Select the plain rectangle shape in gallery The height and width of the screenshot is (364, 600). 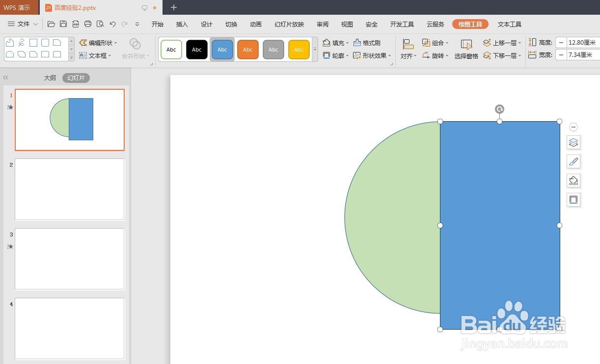click(x=33, y=43)
